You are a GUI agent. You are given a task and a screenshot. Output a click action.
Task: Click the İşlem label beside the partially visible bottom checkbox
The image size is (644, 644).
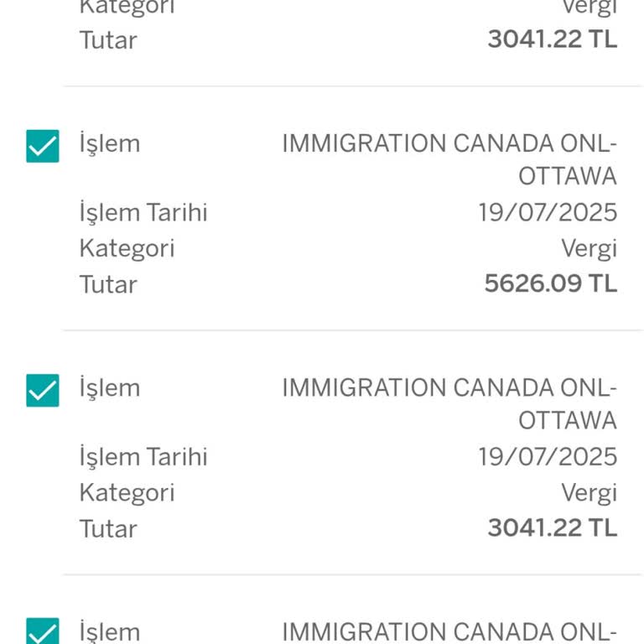110,631
